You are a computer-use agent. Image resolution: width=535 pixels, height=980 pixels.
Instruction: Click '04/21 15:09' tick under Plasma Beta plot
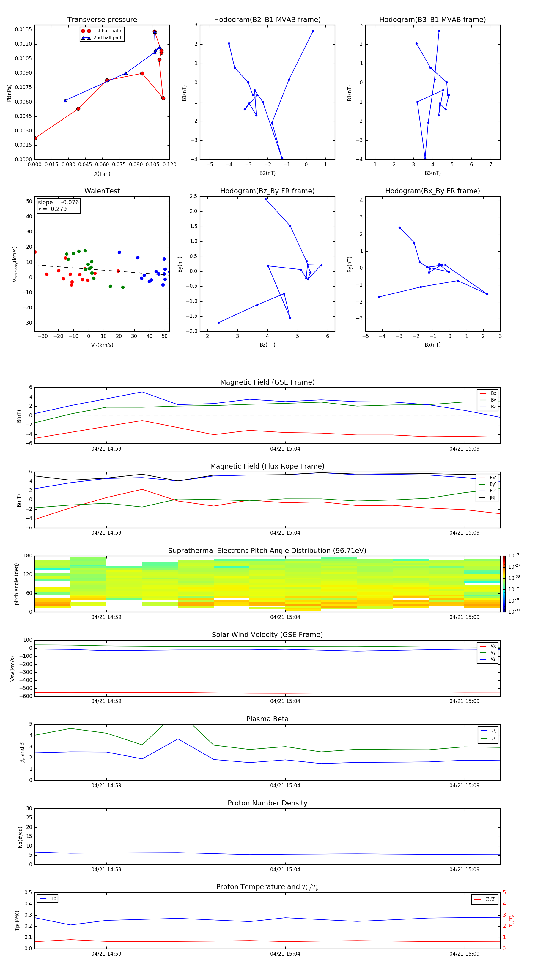pyautogui.click(x=464, y=785)
